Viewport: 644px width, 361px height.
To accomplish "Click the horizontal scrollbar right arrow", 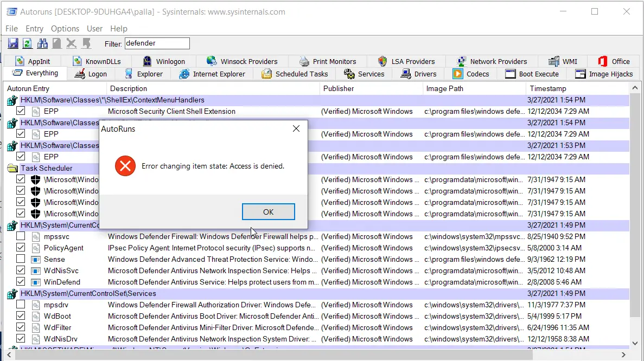I will [623, 355].
